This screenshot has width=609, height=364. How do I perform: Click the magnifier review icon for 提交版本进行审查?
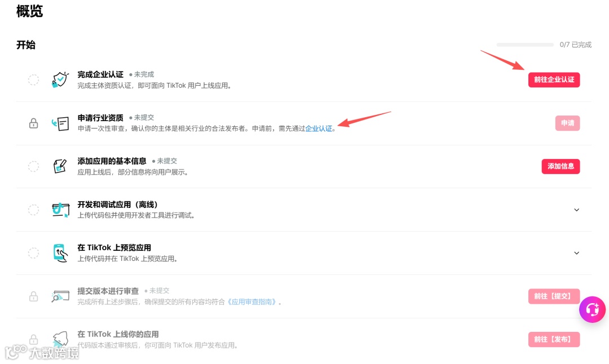click(x=60, y=296)
